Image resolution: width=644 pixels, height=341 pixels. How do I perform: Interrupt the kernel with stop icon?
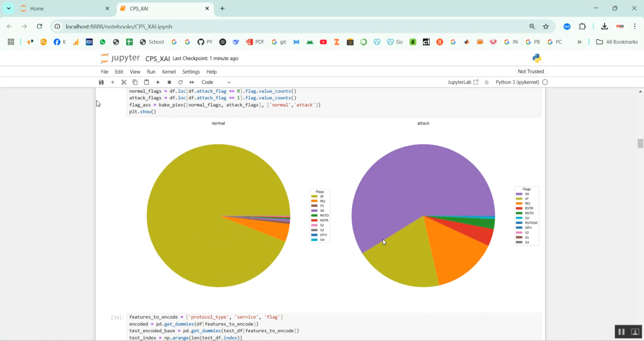click(169, 82)
